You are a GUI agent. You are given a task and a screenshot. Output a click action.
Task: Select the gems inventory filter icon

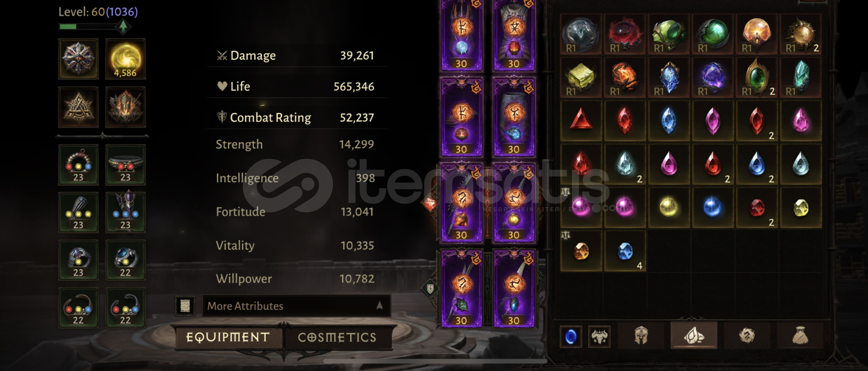point(694,335)
